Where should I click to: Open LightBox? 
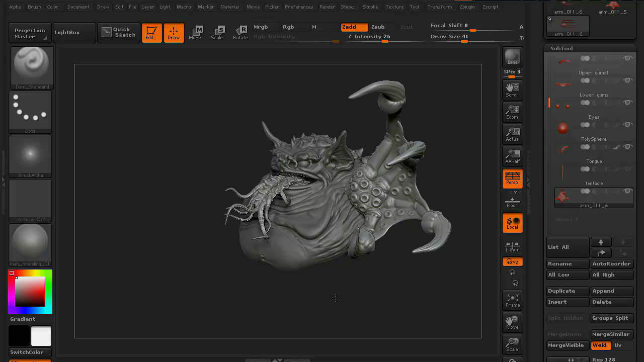point(74,33)
